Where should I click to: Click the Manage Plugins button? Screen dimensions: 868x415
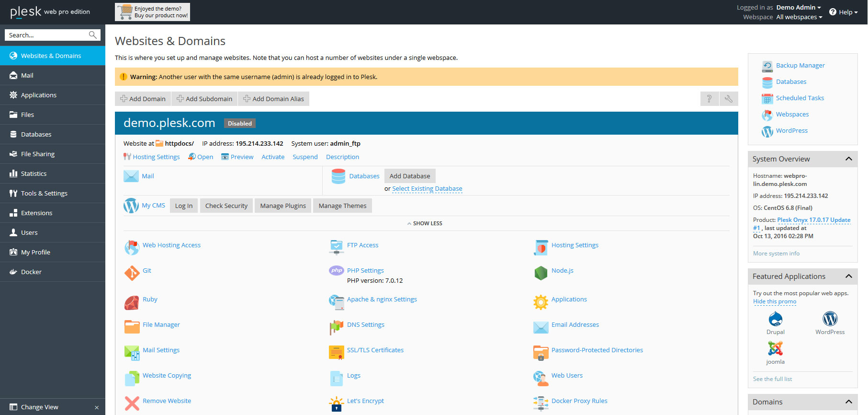tap(283, 206)
